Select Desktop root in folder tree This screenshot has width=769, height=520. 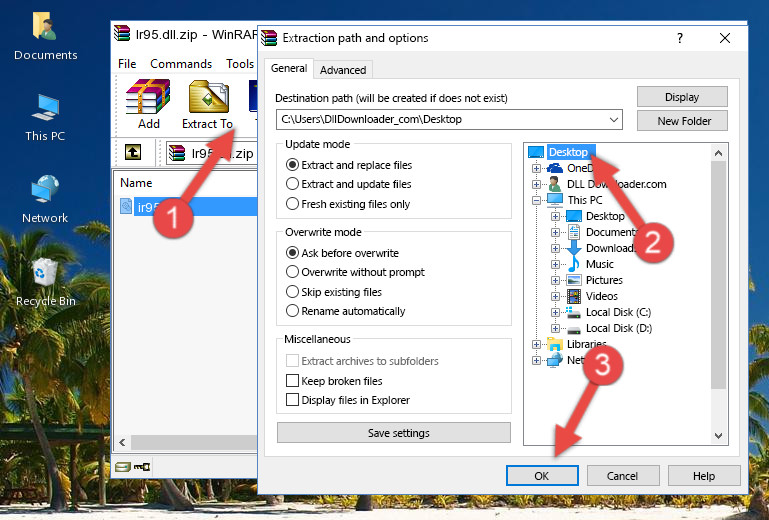(567, 152)
